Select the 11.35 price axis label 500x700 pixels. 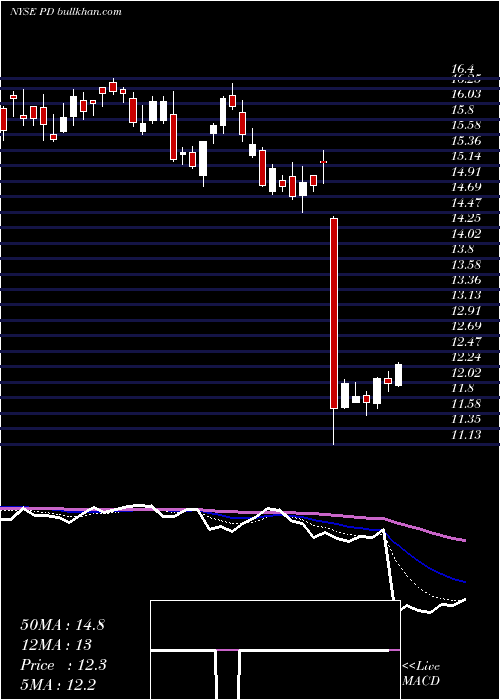(x=466, y=419)
